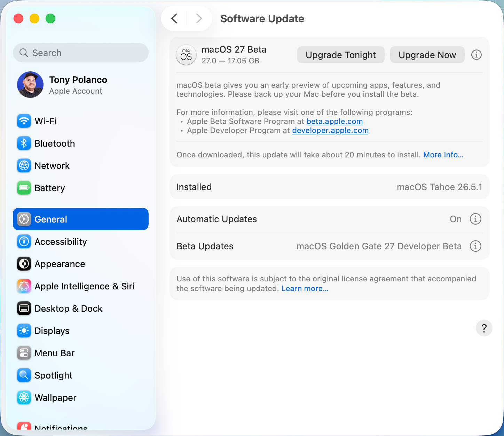
Task: Open Apple Intelligence & Siri settings
Action: click(81, 286)
